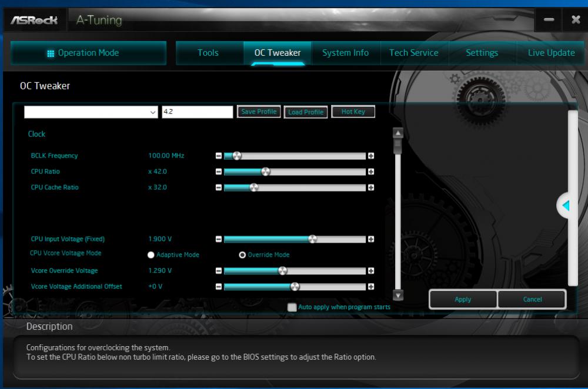Switch to the System Info tab

point(345,53)
